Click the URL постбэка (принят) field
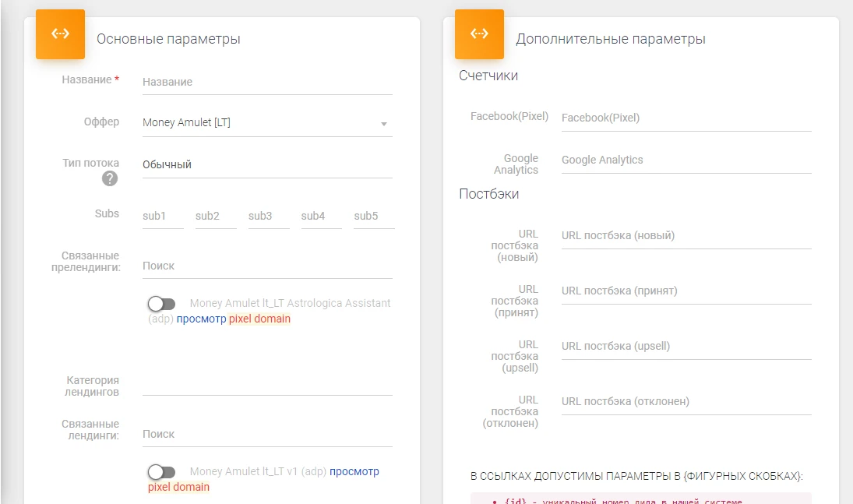The width and height of the screenshot is (853, 504). (686, 291)
